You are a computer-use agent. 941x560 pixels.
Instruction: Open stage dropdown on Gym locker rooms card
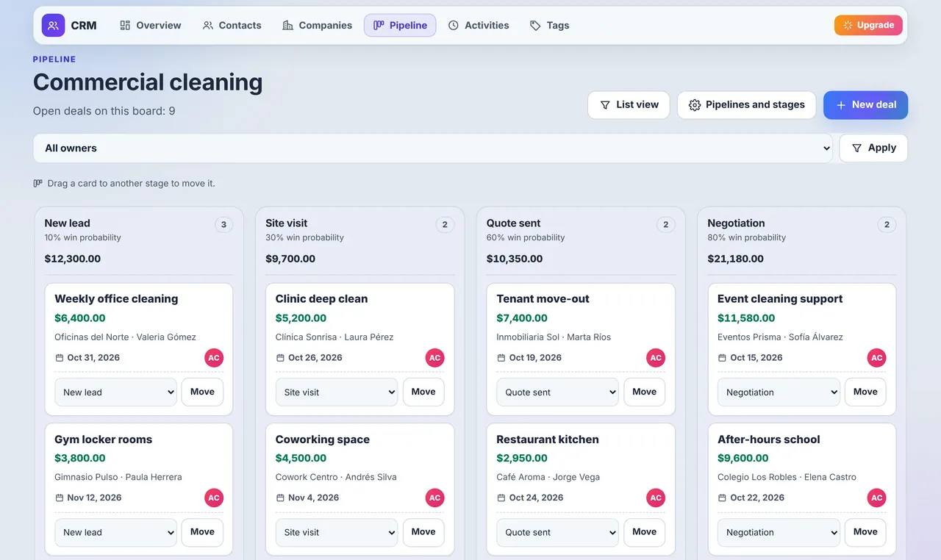tap(116, 532)
